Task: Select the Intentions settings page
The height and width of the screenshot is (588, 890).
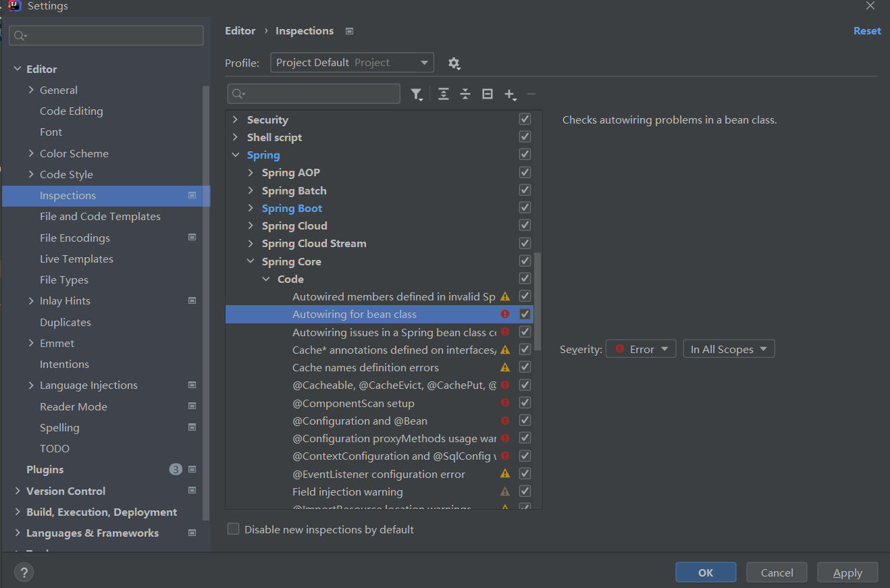Action: [x=64, y=364]
